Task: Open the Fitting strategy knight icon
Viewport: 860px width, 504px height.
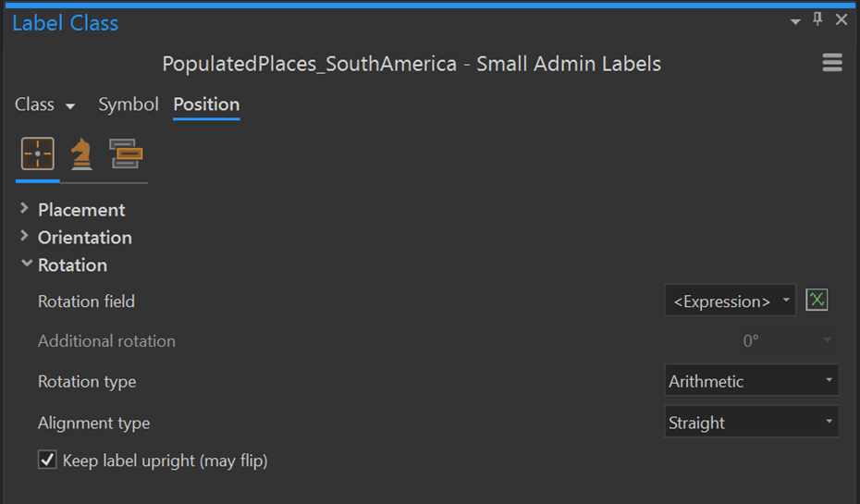Action: pyautogui.click(x=81, y=154)
